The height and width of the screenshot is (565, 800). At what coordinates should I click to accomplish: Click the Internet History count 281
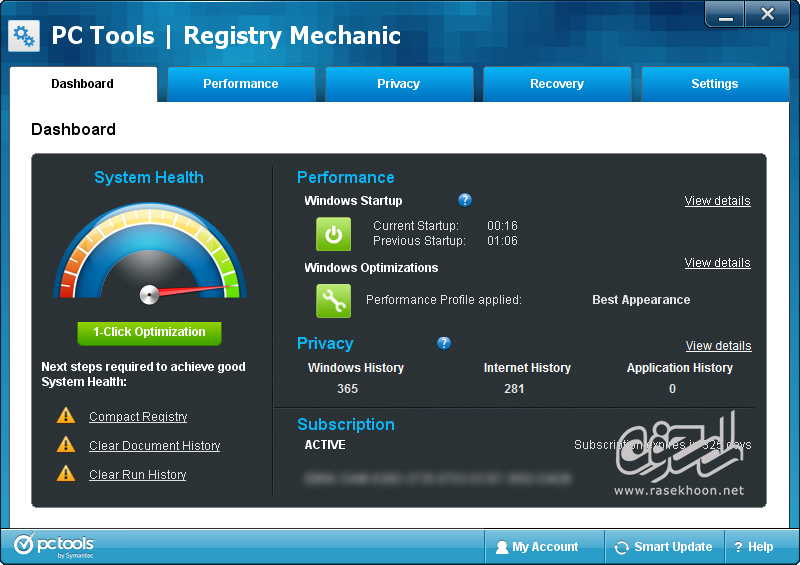(514, 389)
